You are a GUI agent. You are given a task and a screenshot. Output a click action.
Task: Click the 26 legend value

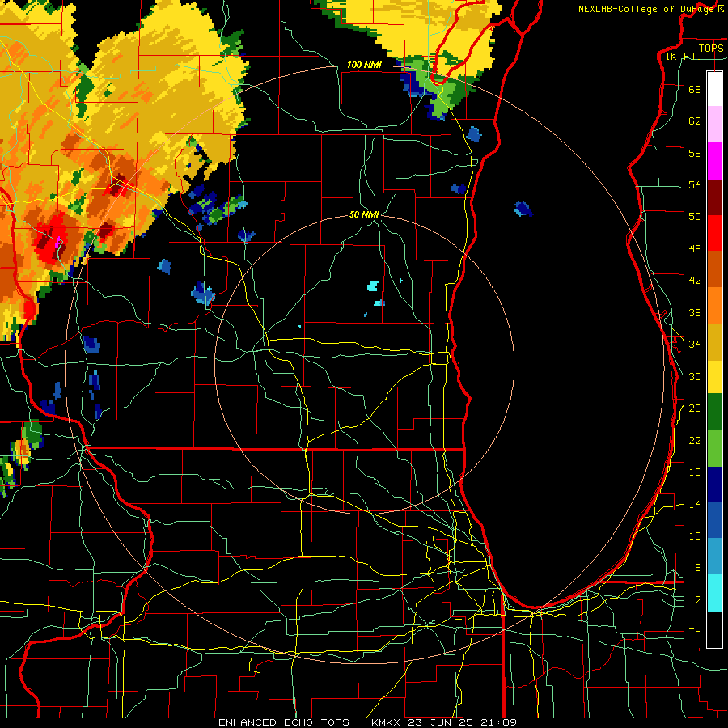(695, 408)
